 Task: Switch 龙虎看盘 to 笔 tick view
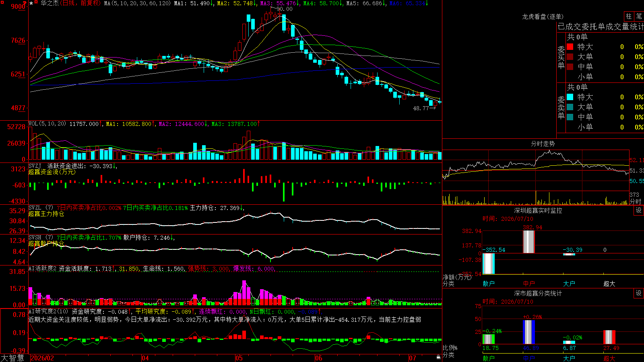point(639,16)
